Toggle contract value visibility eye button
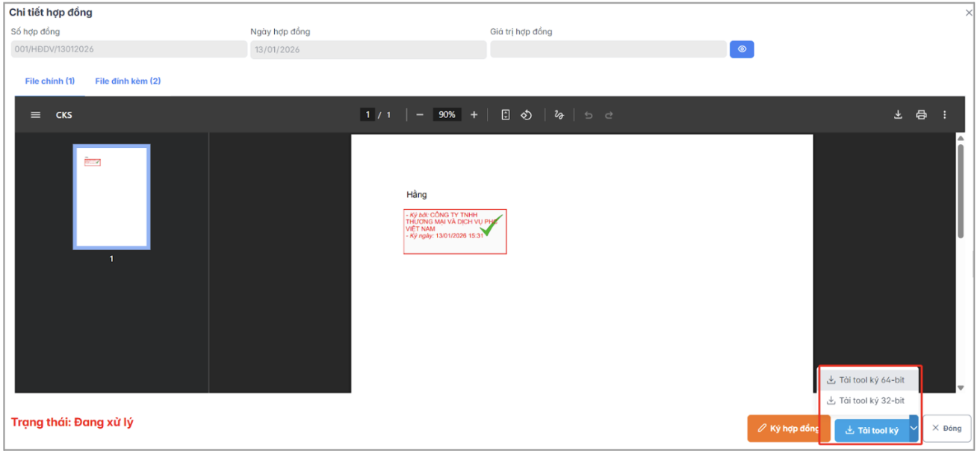Viewport: 980px width, 454px height. click(742, 49)
